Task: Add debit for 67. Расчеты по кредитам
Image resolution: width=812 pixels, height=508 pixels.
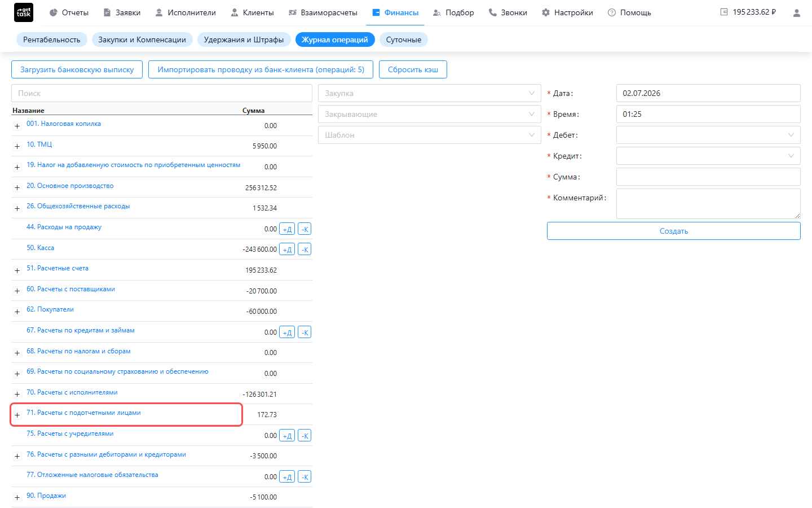Action: [287, 332]
